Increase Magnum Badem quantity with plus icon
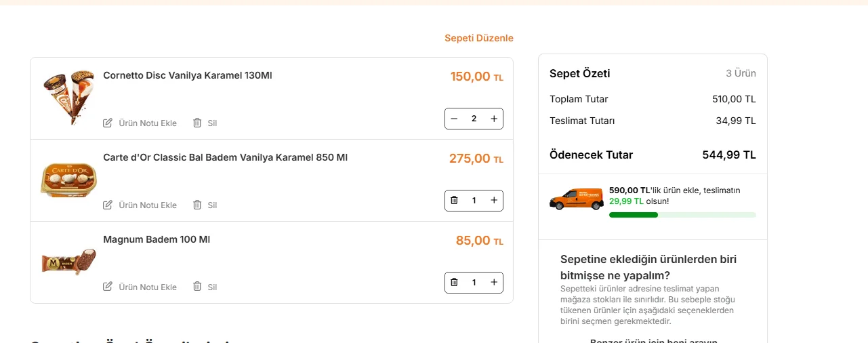This screenshot has height=343, width=868. click(x=494, y=283)
